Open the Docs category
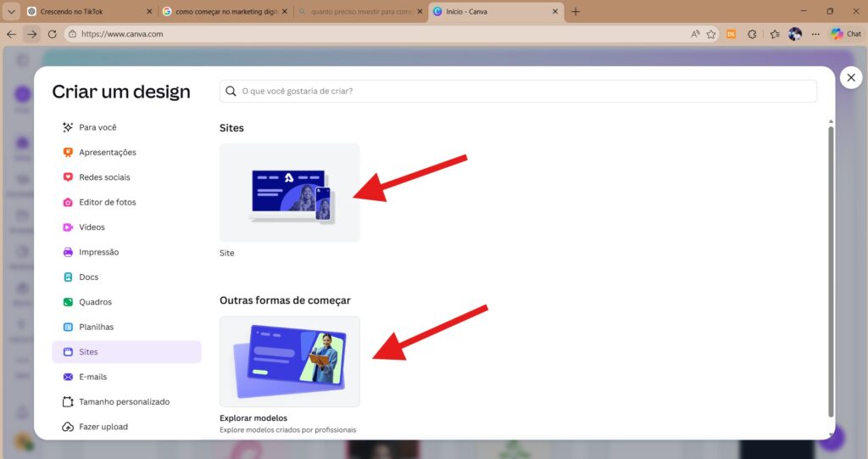868x459 pixels. pyautogui.click(x=126, y=277)
